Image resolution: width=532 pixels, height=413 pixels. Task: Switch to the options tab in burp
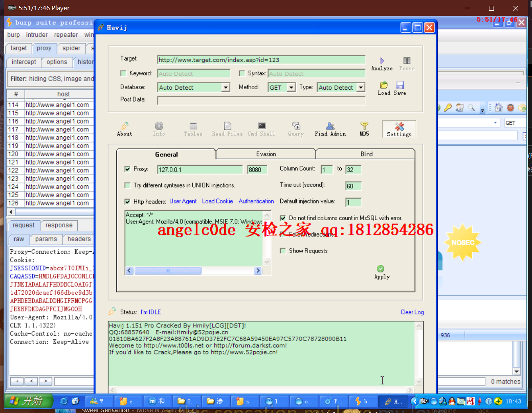(57, 62)
